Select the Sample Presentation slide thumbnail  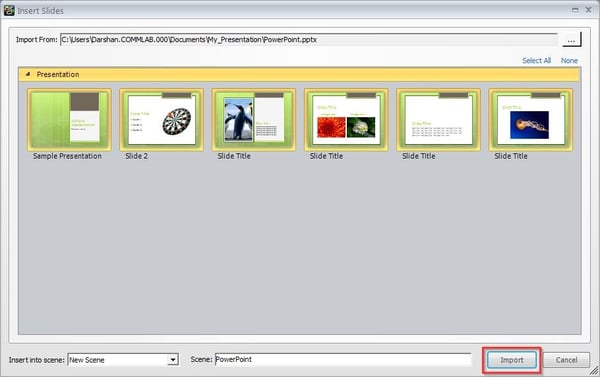69,120
